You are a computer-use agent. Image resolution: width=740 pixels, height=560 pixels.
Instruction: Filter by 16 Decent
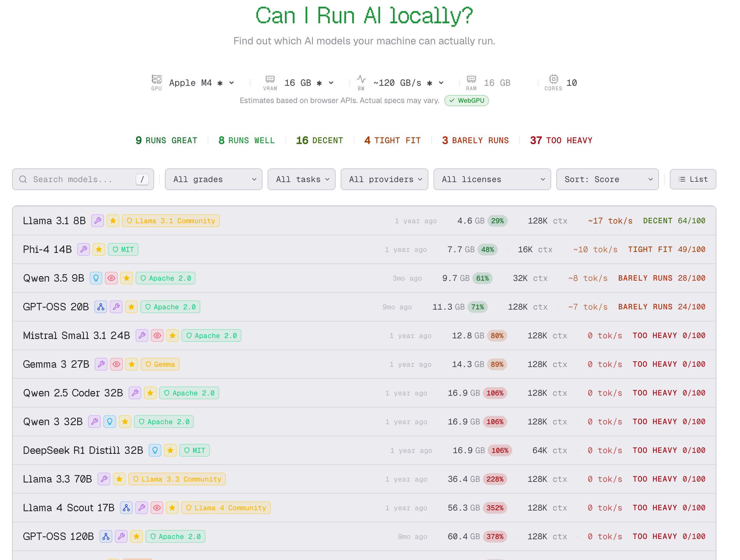click(x=320, y=141)
